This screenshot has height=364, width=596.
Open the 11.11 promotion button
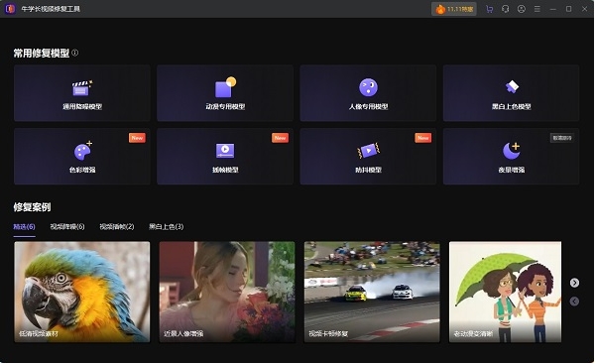click(x=454, y=9)
